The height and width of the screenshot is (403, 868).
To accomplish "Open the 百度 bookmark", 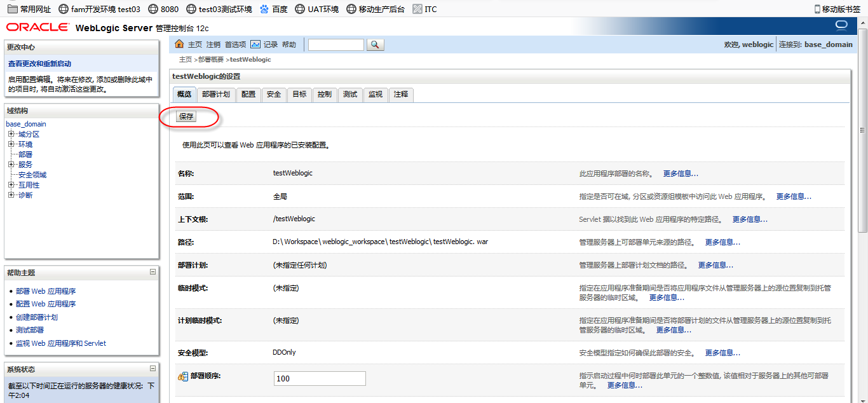I will (x=273, y=9).
